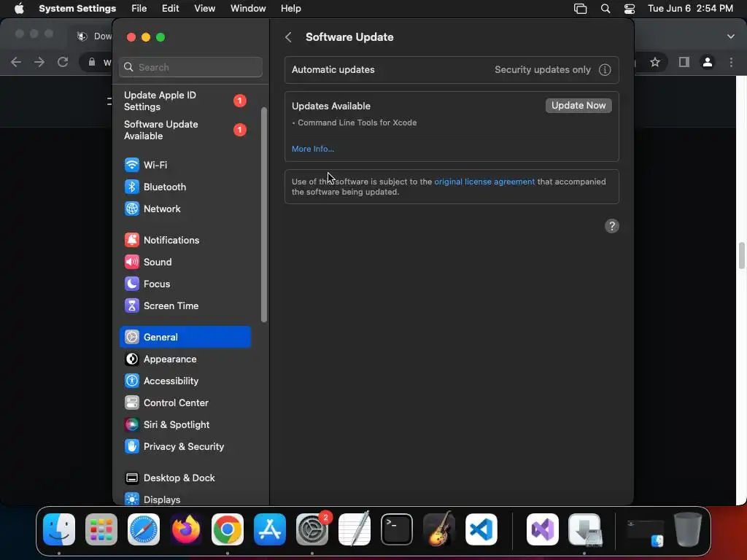747x560 pixels.
Task: Click Chrome bookmark star icon
Action: 655,62
